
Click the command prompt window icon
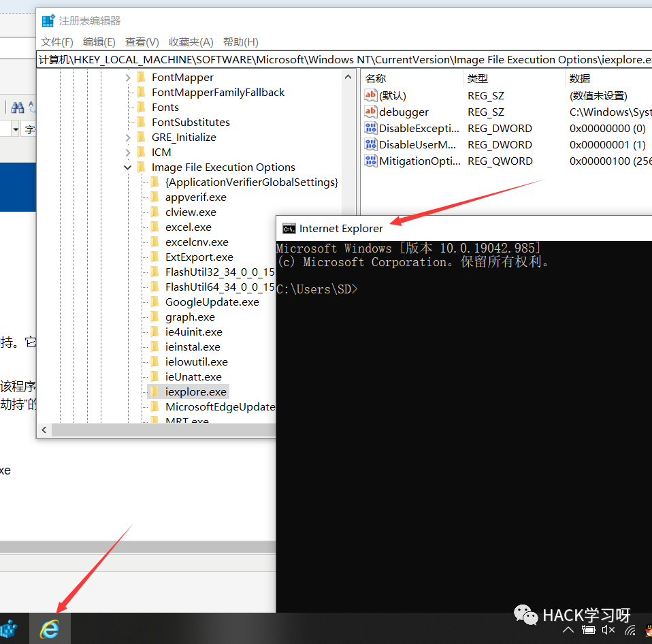pyautogui.click(x=289, y=229)
